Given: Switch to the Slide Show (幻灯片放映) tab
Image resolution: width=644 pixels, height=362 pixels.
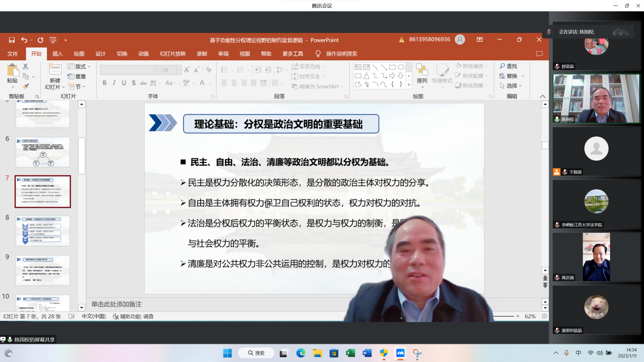Looking at the screenshot, I should 173,54.
